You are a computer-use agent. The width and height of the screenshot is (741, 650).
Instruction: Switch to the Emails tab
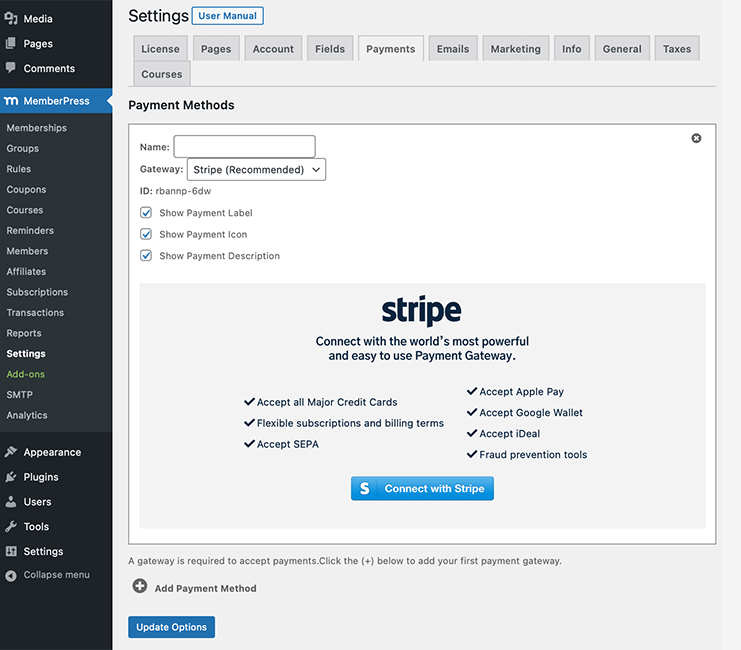pos(453,49)
